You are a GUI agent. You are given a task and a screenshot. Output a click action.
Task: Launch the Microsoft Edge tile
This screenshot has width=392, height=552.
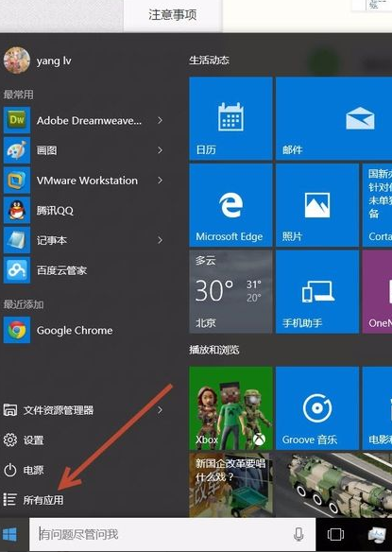click(x=230, y=205)
